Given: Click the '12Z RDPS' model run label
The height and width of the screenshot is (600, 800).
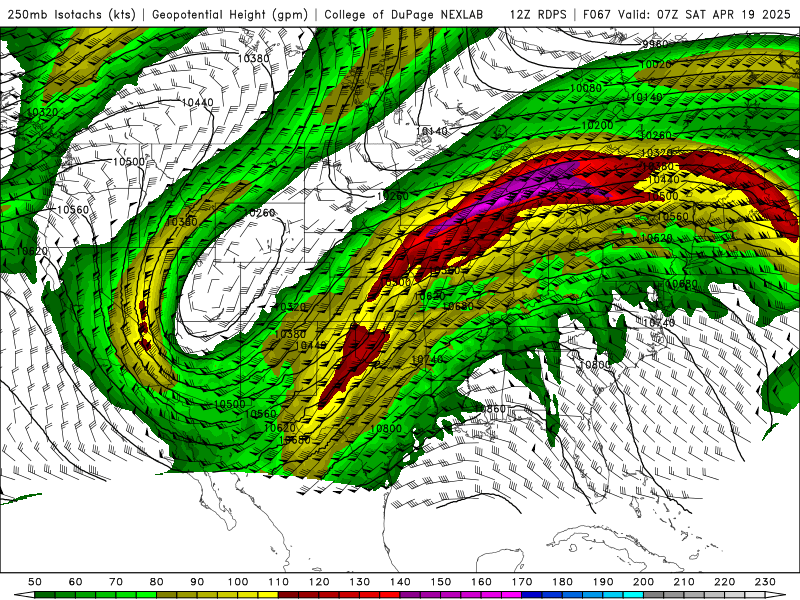Looking at the screenshot, I should click(x=538, y=14).
